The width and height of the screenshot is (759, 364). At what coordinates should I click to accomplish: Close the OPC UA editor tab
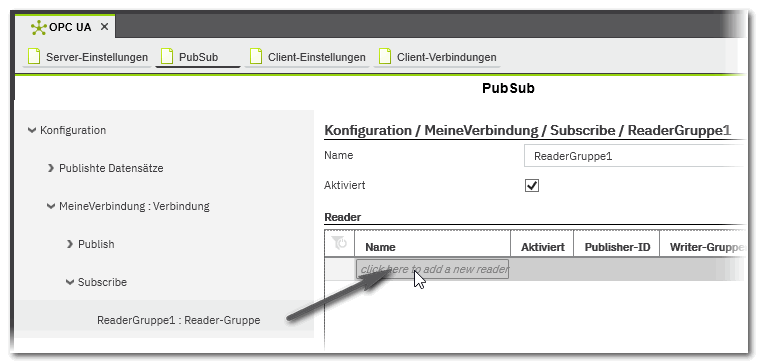click(105, 27)
